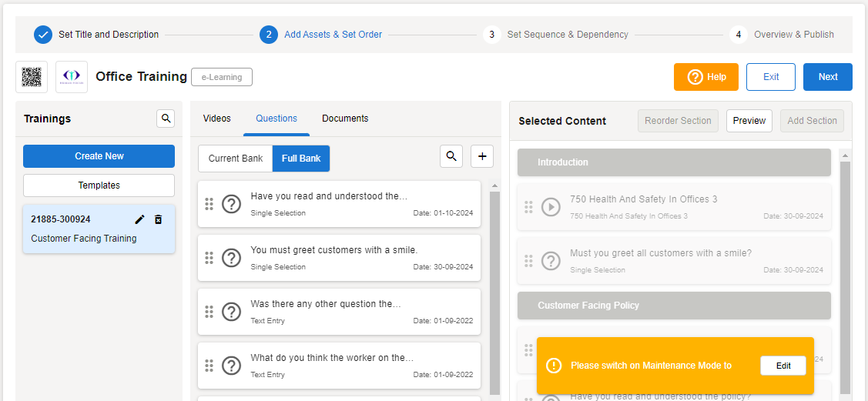Edit the 21885-300924 training with pencil icon
Screen dimensions: 868x401
(139, 219)
